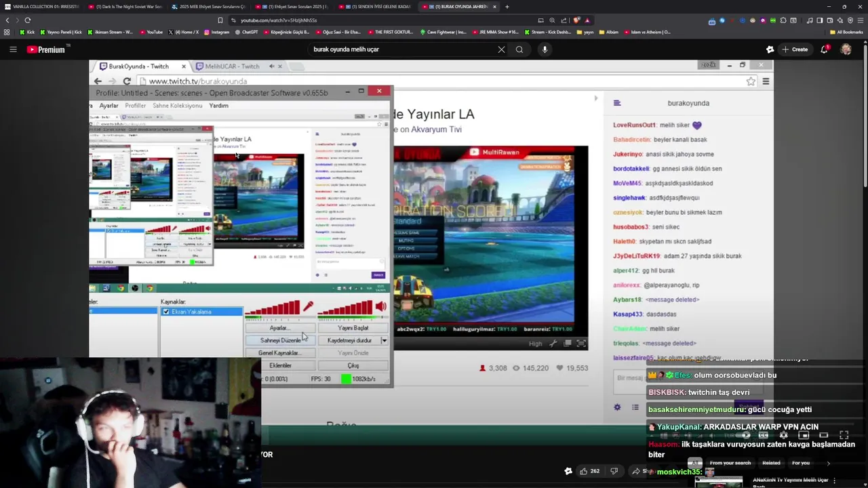Open the YouTube guide hamburger menu

[13, 49]
